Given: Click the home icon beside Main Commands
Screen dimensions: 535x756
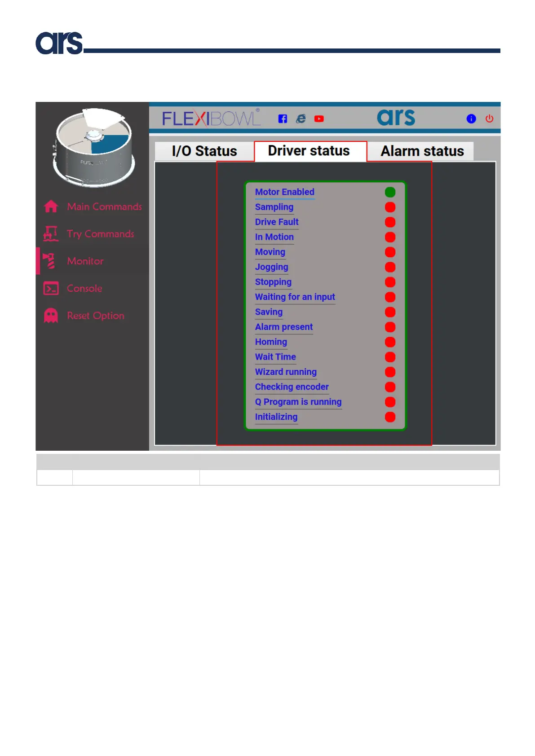Looking at the screenshot, I should pyautogui.click(x=51, y=207).
